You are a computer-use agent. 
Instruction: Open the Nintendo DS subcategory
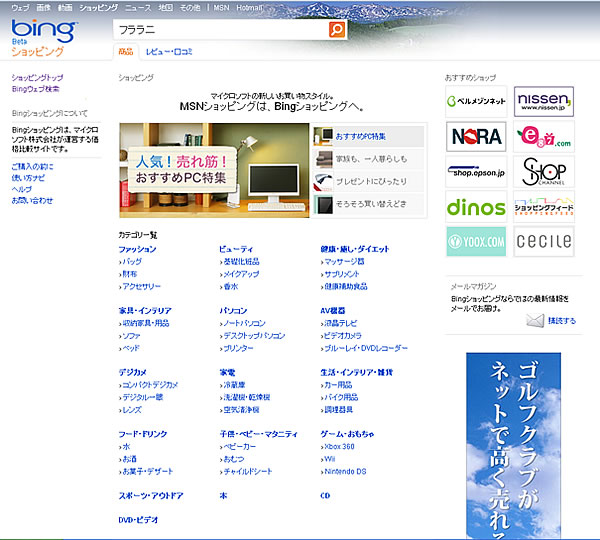(x=346, y=471)
